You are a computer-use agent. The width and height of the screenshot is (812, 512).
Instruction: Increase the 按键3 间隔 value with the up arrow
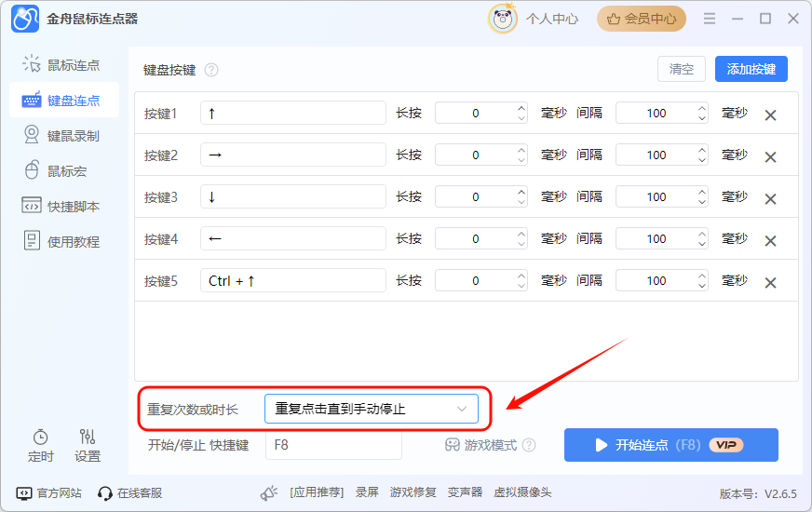tap(702, 192)
